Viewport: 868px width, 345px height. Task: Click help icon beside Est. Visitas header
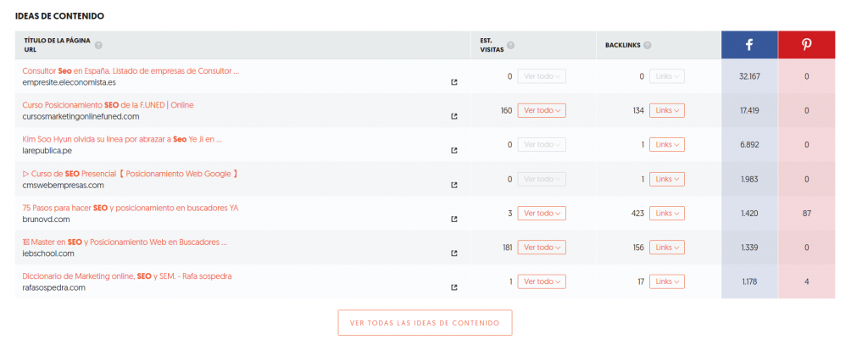click(510, 46)
